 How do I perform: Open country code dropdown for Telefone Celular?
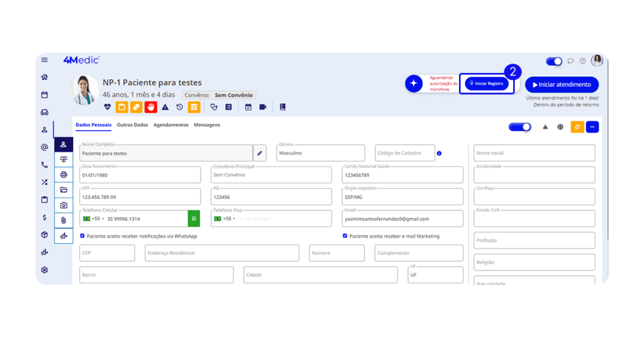[94, 219]
